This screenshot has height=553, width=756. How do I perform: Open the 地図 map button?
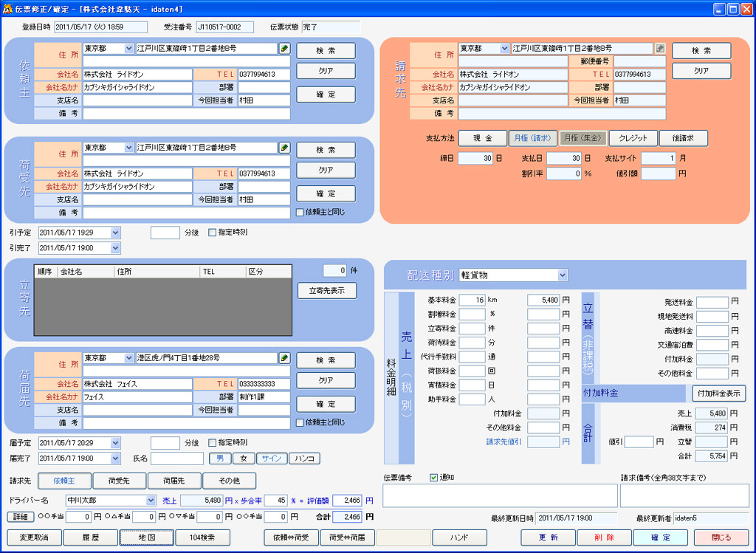pyautogui.click(x=147, y=537)
